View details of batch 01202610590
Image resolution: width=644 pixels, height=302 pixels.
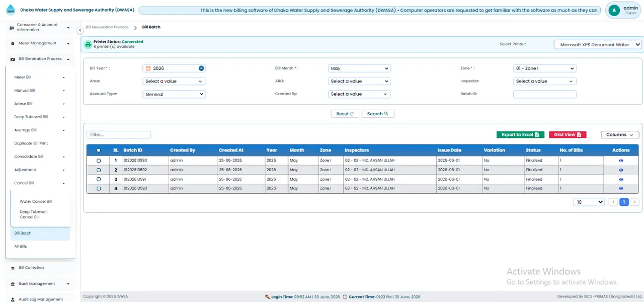pos(621,188)
